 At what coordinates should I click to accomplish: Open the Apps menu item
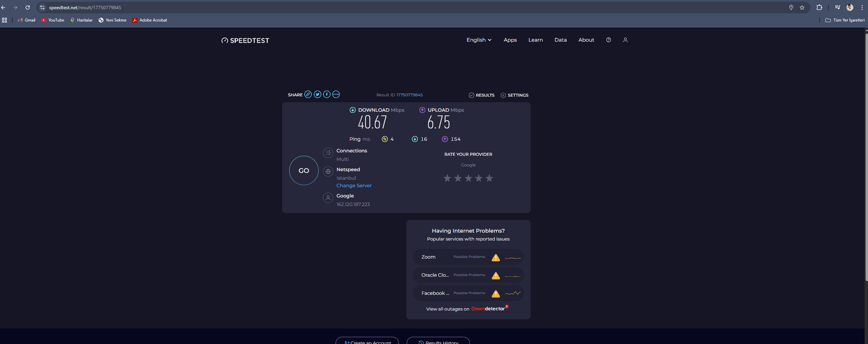click(510, 40)
